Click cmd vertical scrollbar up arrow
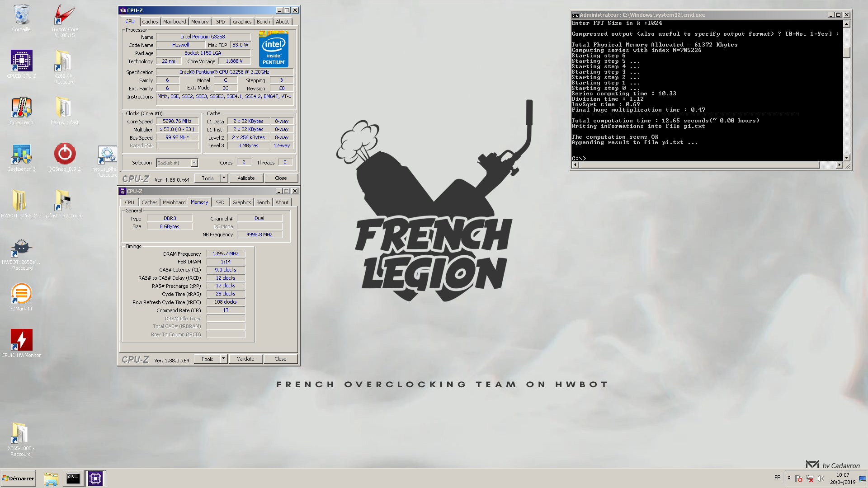The width and height of the screenshot is (868, 488). tap(847, 23)
